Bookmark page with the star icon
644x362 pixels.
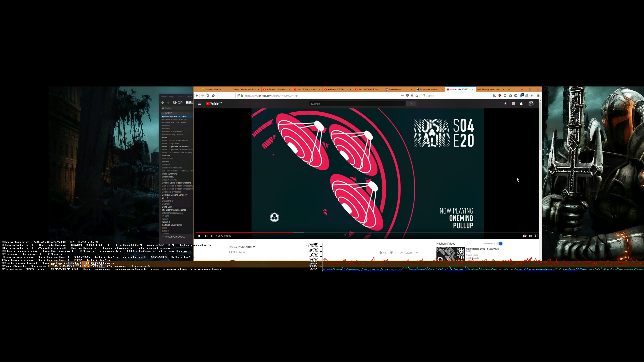[417, 96]
